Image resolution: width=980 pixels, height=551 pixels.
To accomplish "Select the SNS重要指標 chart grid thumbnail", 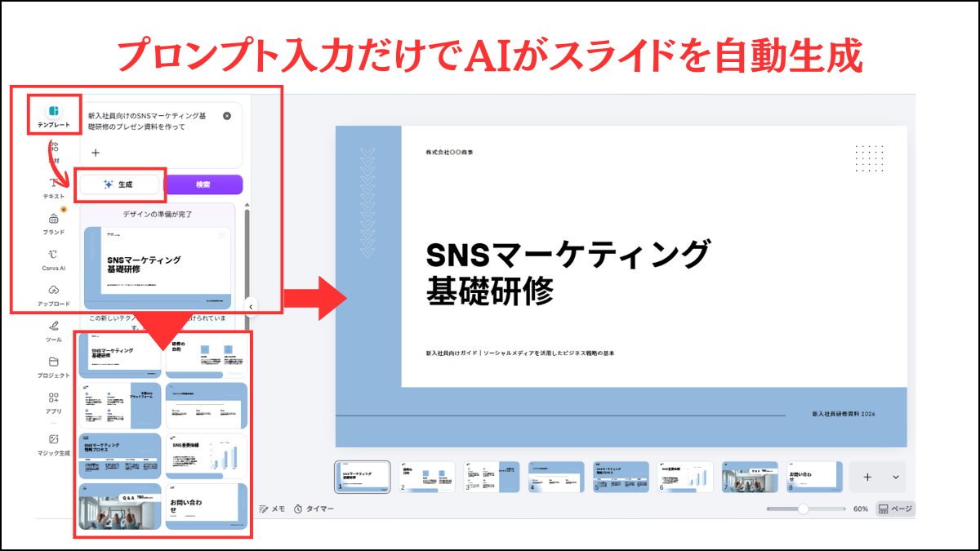I will click(206, 455).
